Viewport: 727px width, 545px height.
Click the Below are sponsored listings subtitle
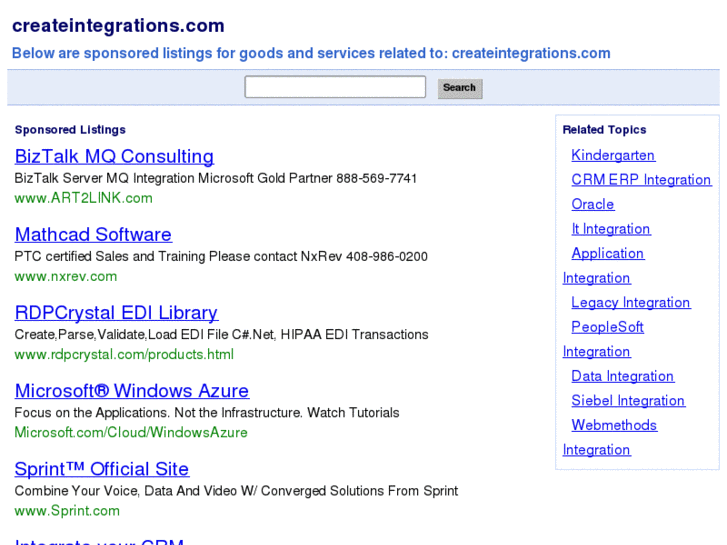click(311, 53)
